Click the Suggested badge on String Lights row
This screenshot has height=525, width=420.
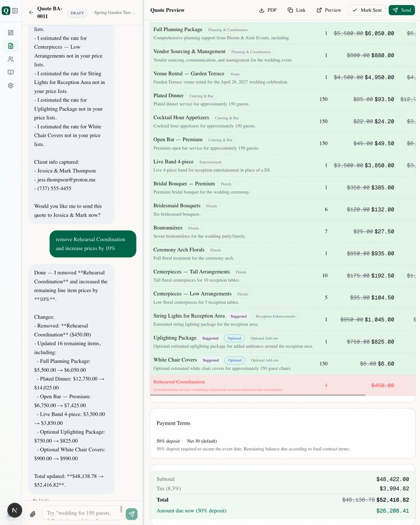(x=238, y=316)
